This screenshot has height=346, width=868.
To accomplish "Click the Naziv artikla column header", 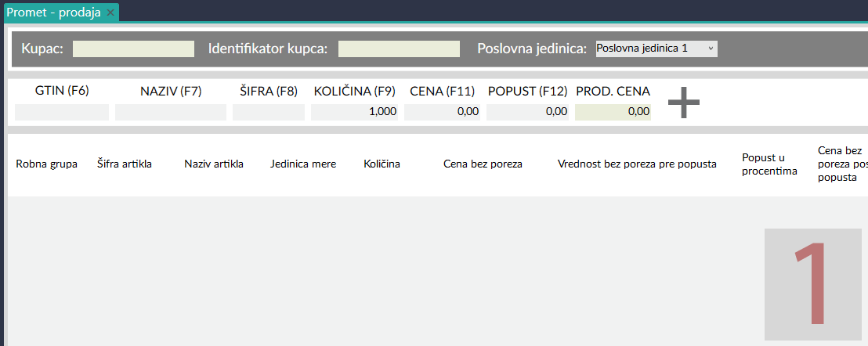I will [x=214, y=164].
